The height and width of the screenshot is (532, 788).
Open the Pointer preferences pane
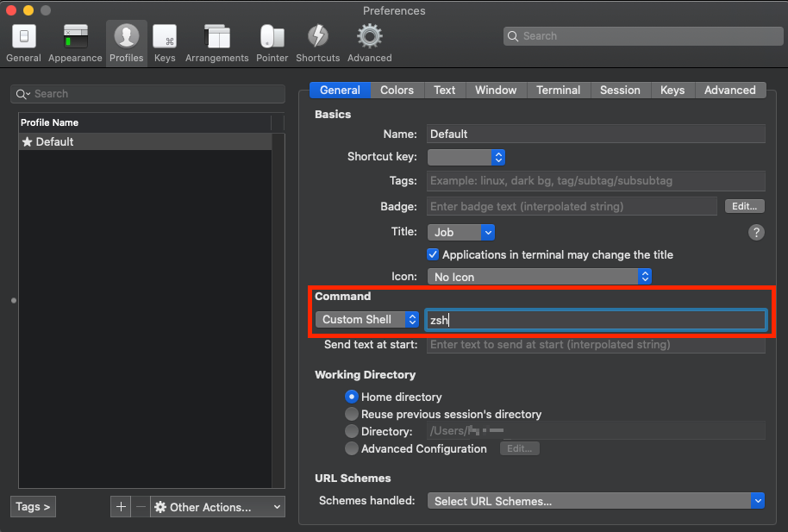tap(272, 41)
